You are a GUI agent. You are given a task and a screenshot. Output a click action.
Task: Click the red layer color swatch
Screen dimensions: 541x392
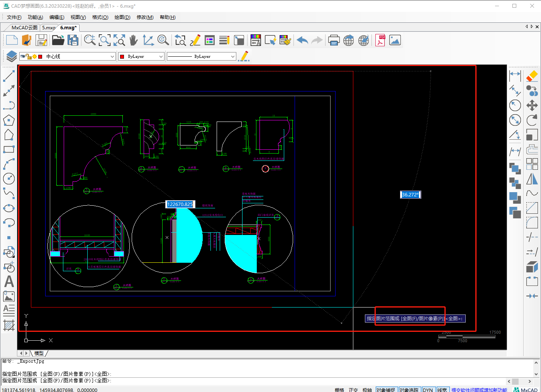[x=40, y=57]
